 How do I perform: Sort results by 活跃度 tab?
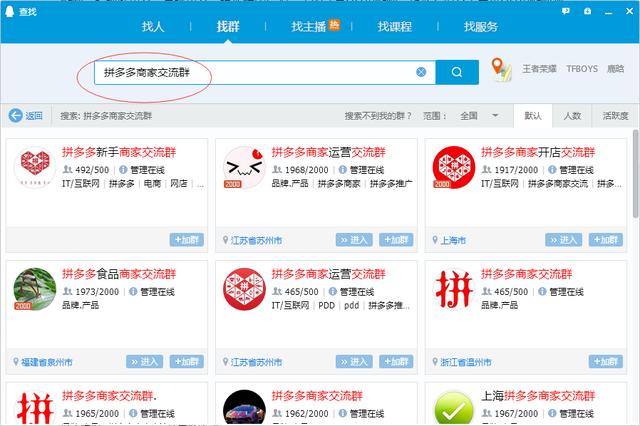615,116
